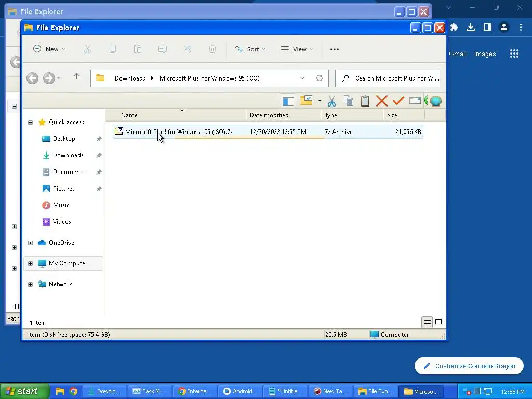Open the folder options dropdown arrow
The width and height of the screenshot is (532, 399).
[320, 101]
